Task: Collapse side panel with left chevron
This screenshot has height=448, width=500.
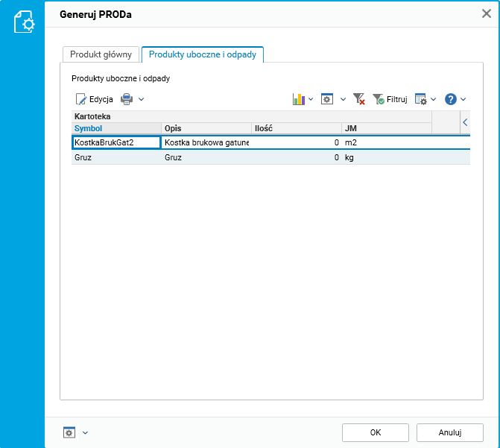Action: click(465, 122)
